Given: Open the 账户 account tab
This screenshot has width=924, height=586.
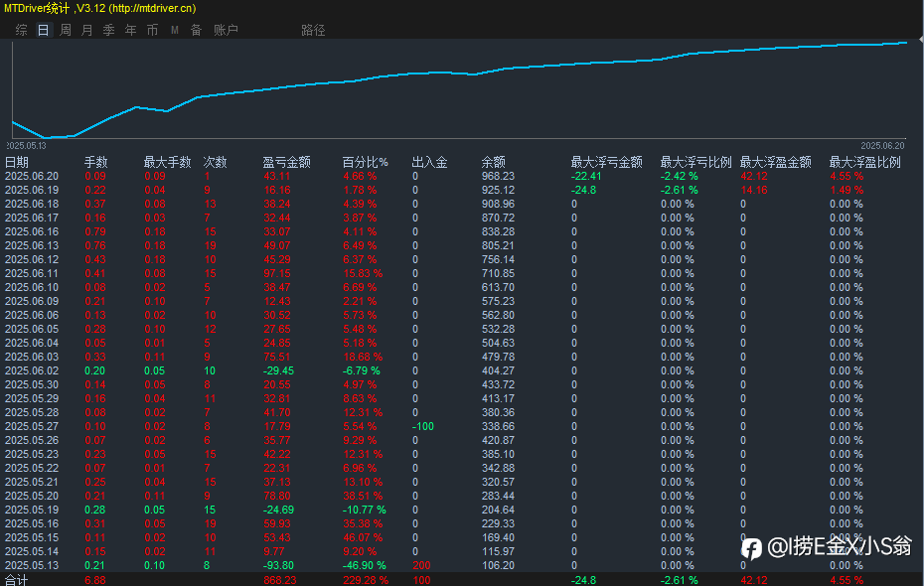Looking at the screenshot, I should click(x=226, y=30).
